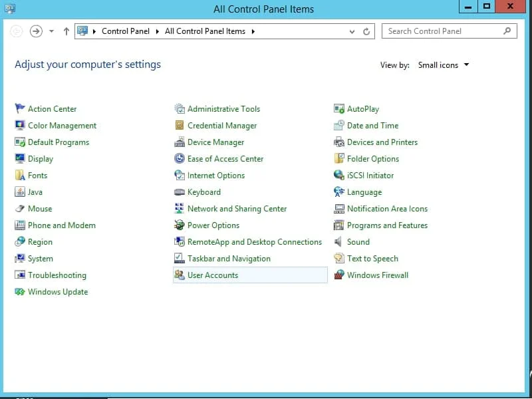Open the Devices and Printers icon
Image resolution: width=532 pixels, height=399 pixels.
pyautogui.click(x=338, y=142)
